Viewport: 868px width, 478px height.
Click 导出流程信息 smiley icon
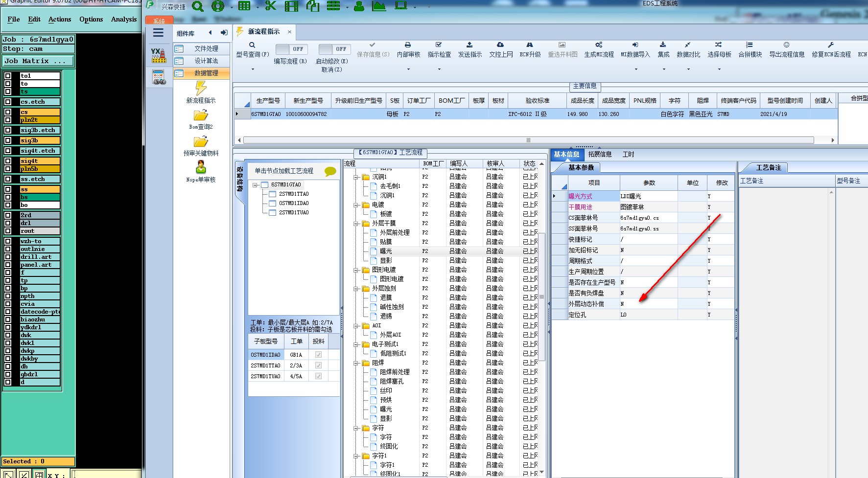(786, 45)
